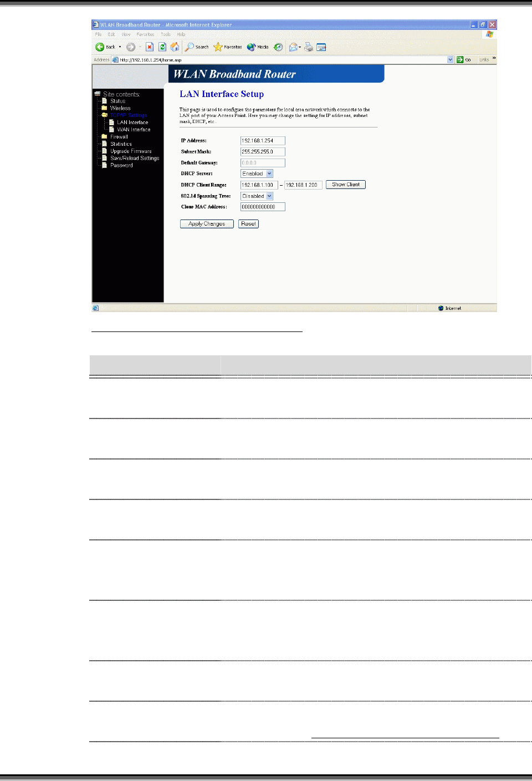
Task: Open the Tools menu
Action: coord(166,34)
